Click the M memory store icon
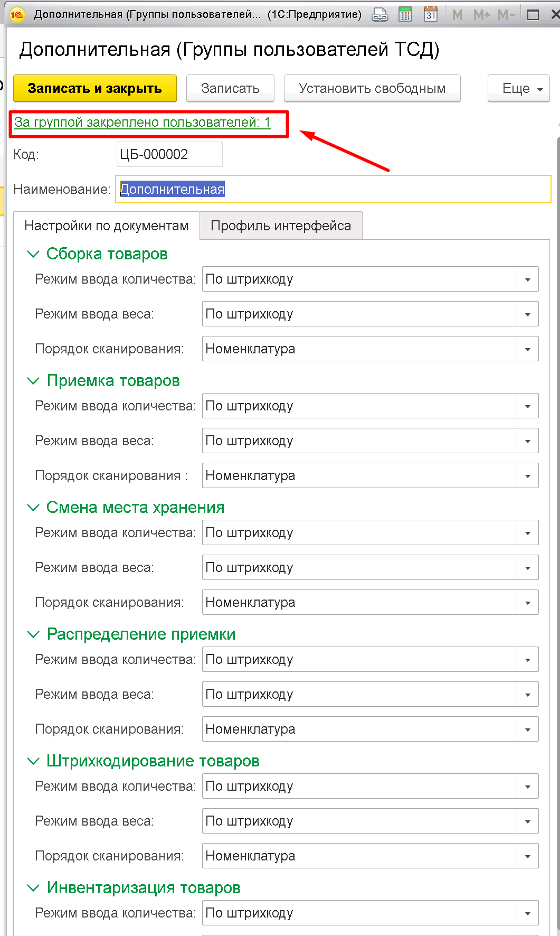 tap(458, 15)
